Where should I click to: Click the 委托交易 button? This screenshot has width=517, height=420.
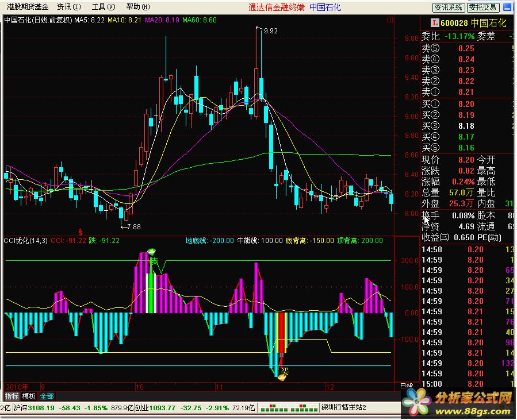point(484,7)
